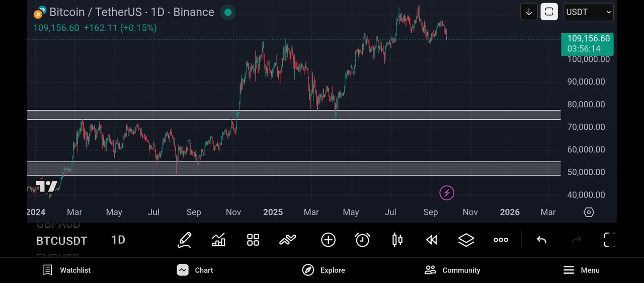Toggle the fullscreen corners icon
The image size is (644, 283).
[609, 240]
